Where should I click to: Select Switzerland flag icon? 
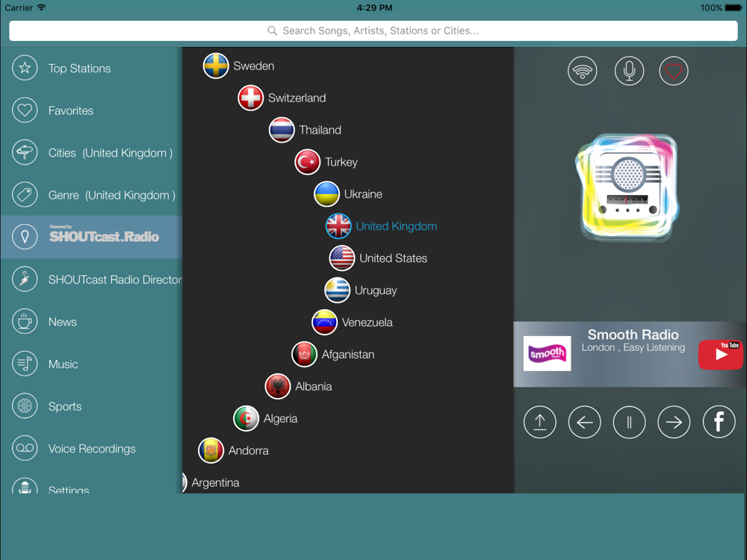(x=250, y=98)
